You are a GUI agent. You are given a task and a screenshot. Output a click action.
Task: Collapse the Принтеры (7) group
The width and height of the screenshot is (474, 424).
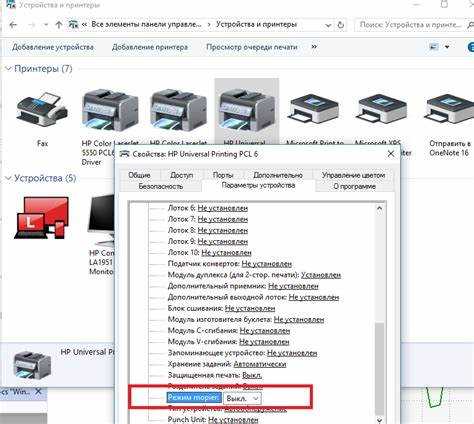[8, 69]
